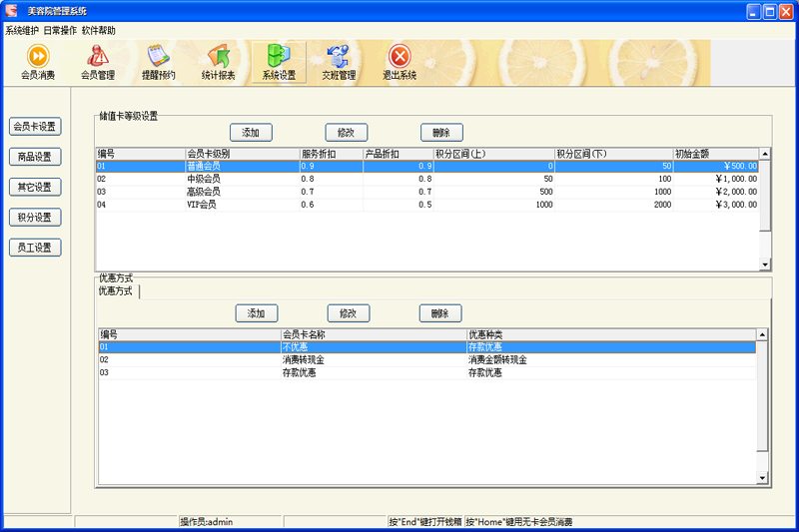
Task: Click the app icon in title bar
Action: coord(12,11)
